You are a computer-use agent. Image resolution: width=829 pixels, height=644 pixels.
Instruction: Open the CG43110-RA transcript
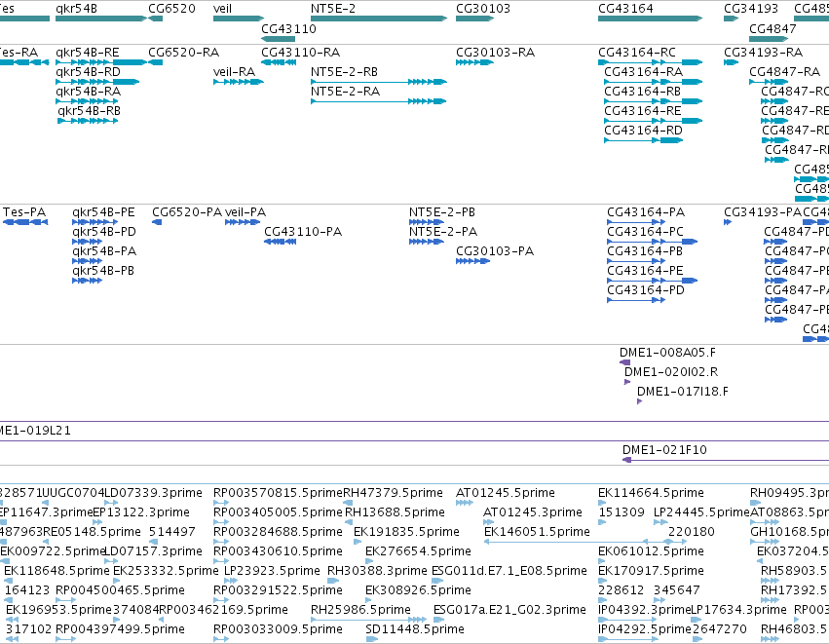[x=279, y=62]
